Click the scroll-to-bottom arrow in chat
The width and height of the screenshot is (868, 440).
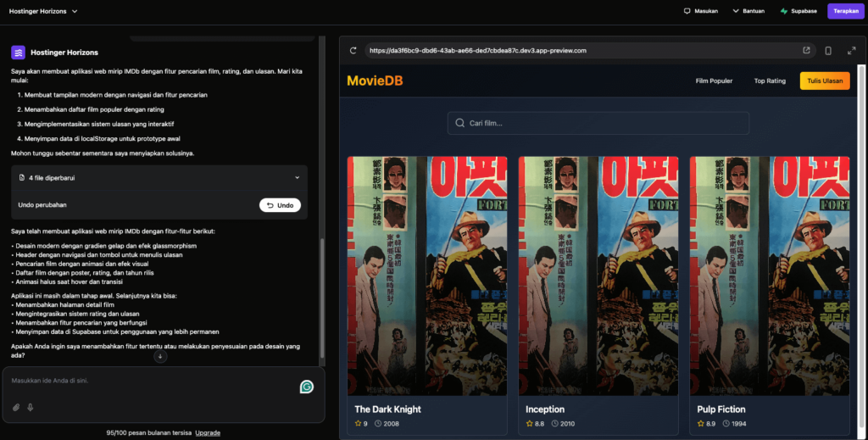pos(160,356)
